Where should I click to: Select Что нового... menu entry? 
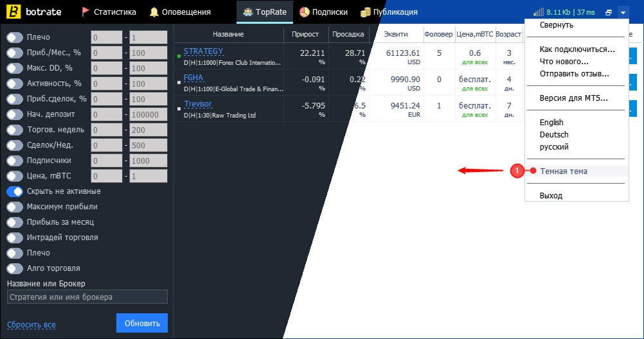(564, 62)
